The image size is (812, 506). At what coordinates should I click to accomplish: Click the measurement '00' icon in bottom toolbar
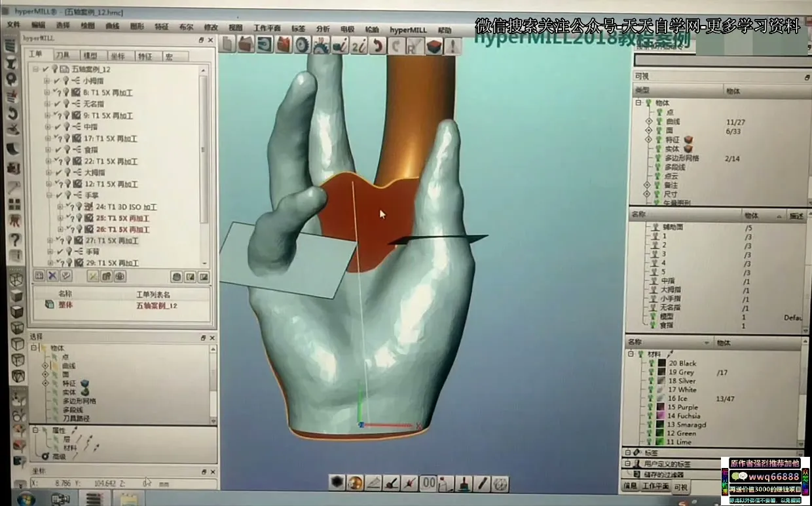[429, 483]
